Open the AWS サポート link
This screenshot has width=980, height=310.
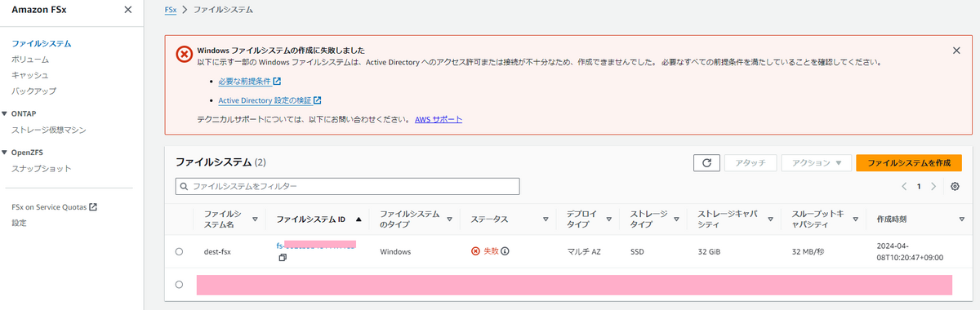pos(439,119)
